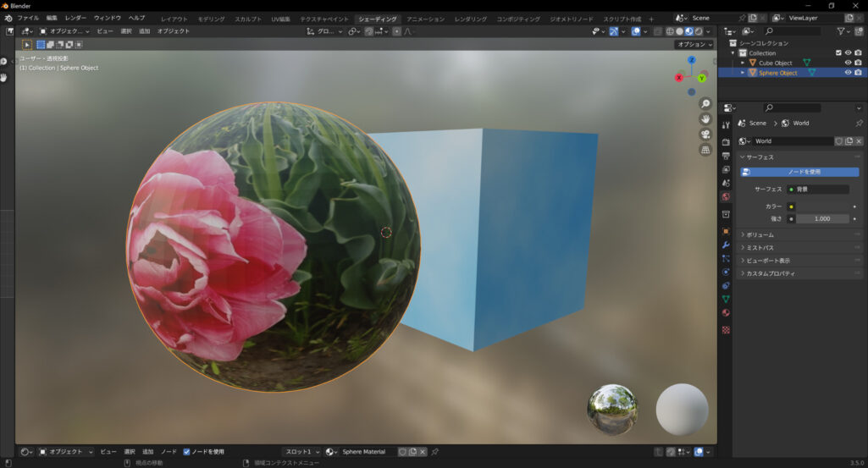The width and height of the screenshot is (868, 468).
Task: Open the Tool properties tab
Action: [726, 125]
